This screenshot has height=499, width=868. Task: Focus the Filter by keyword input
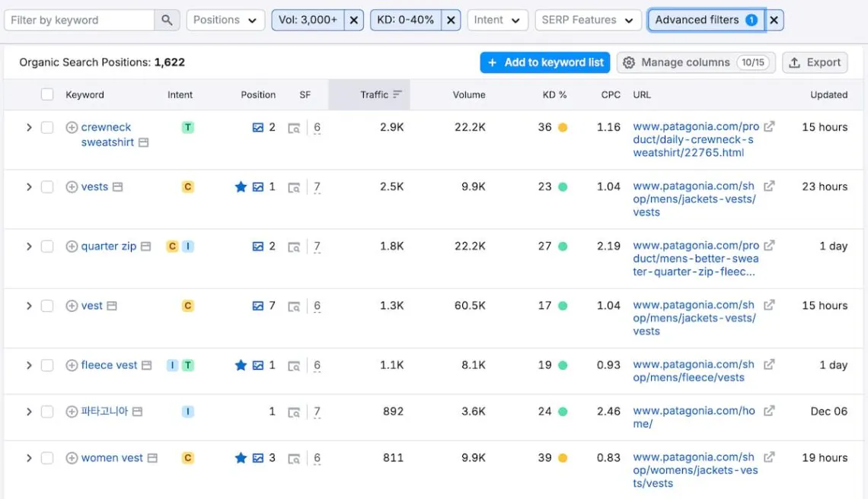[79, 20]
